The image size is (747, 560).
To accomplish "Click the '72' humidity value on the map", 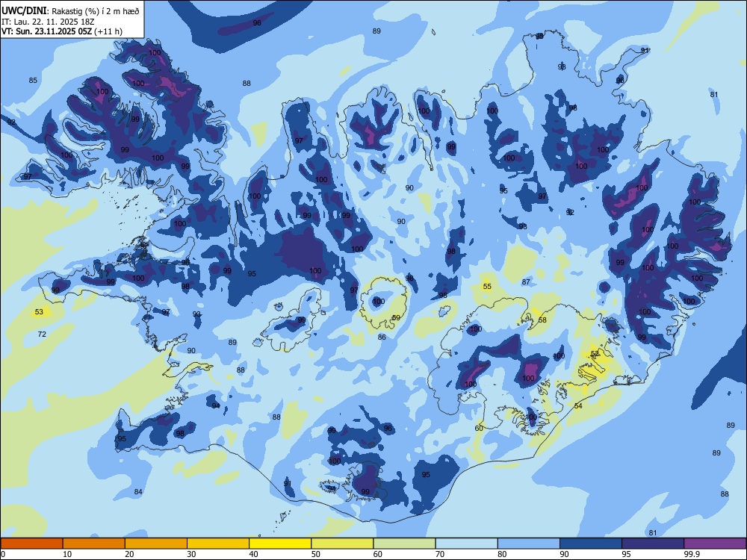I will coord(42,335).
